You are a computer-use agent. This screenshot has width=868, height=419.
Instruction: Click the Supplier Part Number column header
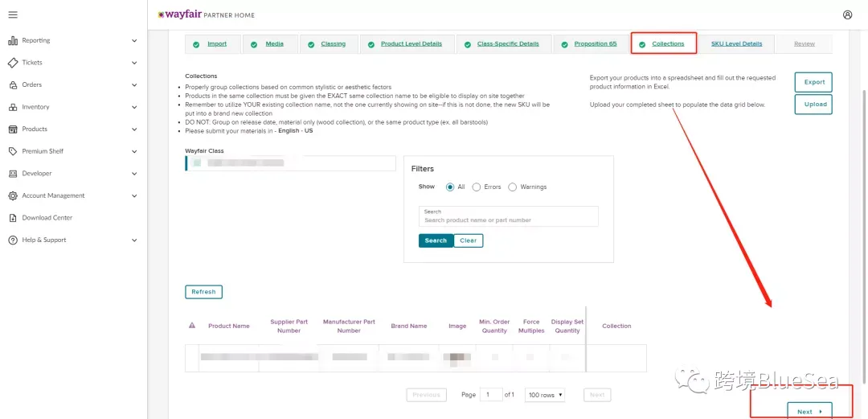click(x=289, y=326)
